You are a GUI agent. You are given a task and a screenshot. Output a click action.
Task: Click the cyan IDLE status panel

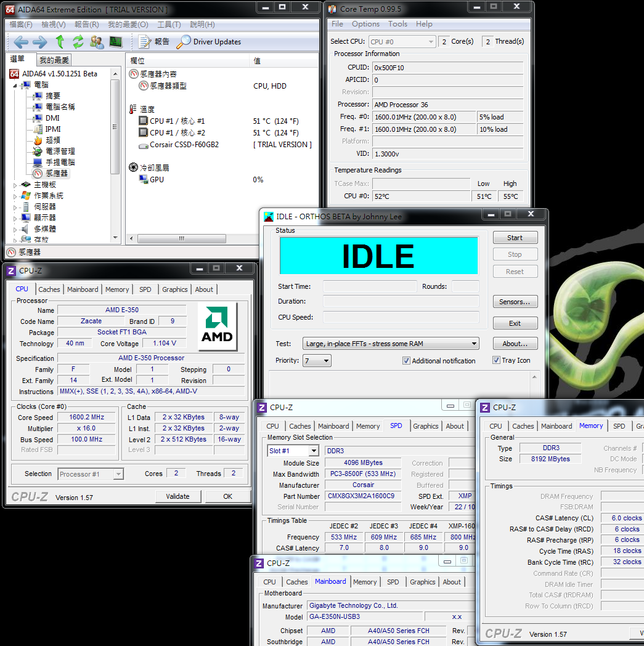pos(378,256)
